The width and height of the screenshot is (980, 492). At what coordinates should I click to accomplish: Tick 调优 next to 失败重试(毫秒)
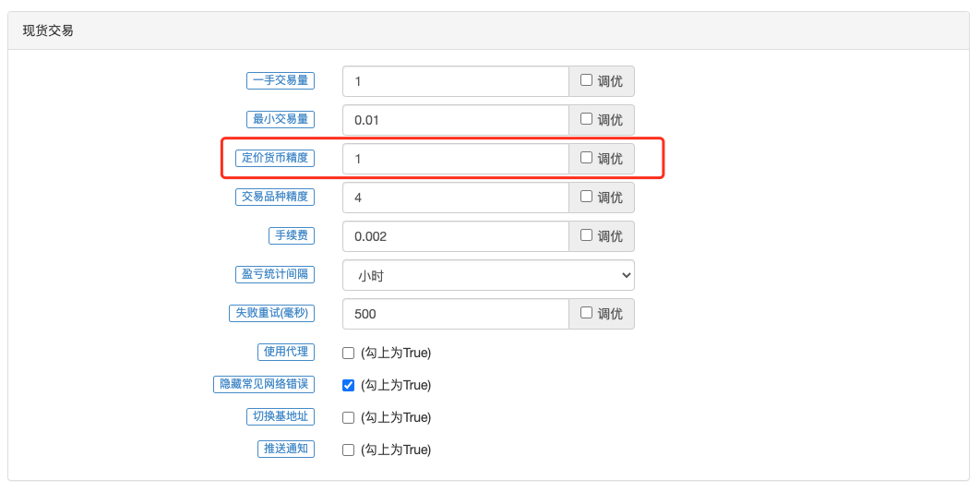tap(587, 313)
